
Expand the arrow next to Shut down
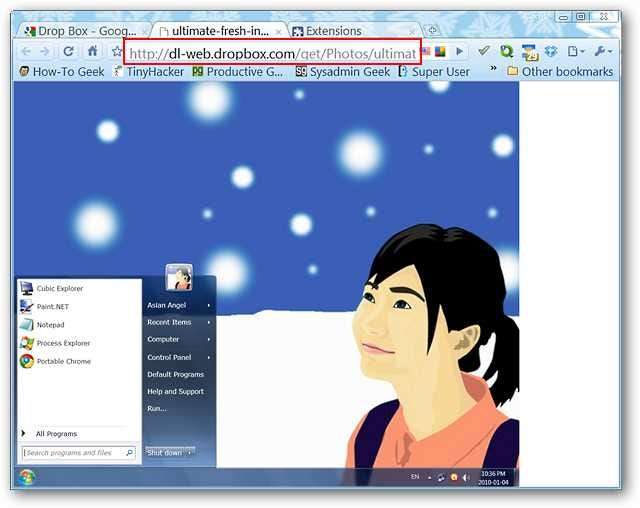[x=190, y=453]
